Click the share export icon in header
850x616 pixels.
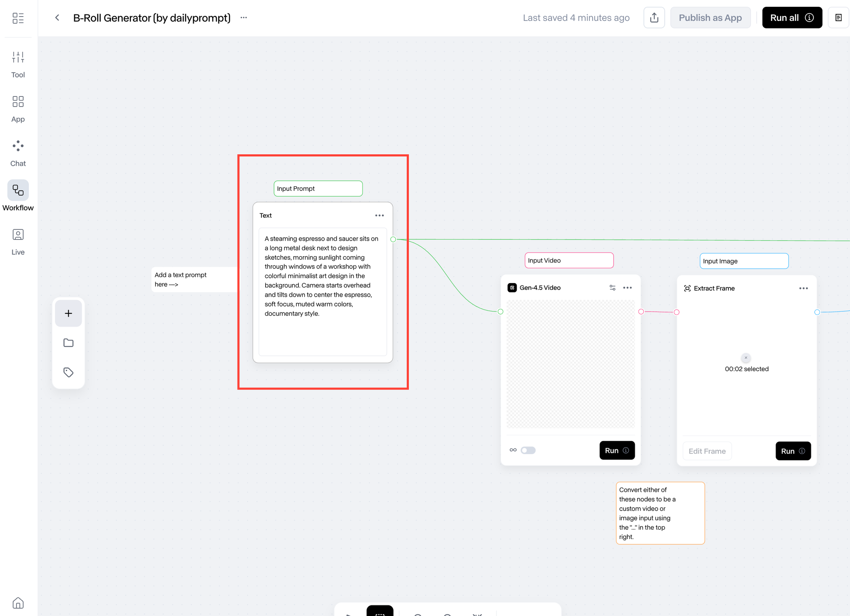click(654, 18)
